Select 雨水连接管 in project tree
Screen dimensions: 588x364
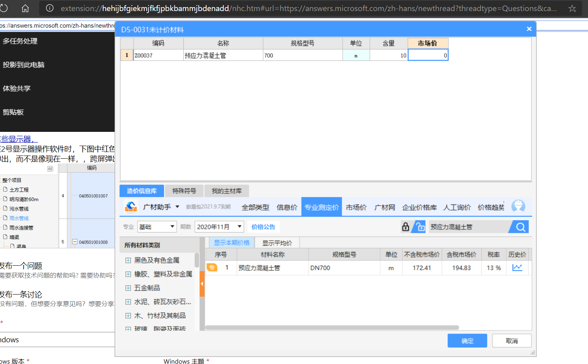pyautogui.click(x=21, y=227)
